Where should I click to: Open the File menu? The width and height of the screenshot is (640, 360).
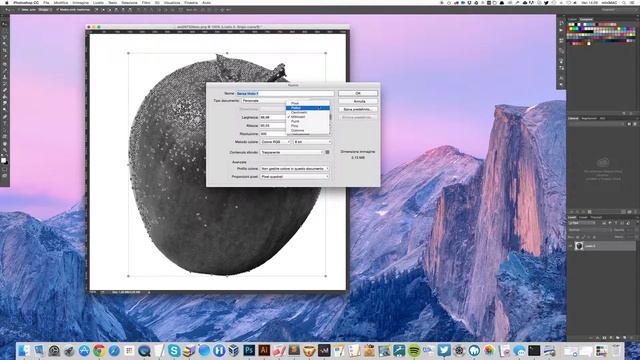coord(46,2)
